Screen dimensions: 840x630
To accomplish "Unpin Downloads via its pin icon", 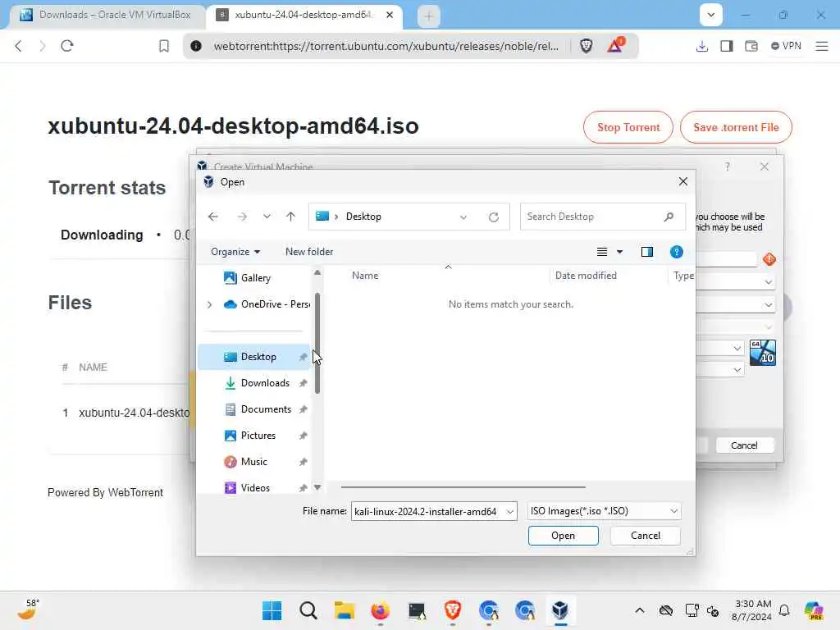I will [304, 383].
